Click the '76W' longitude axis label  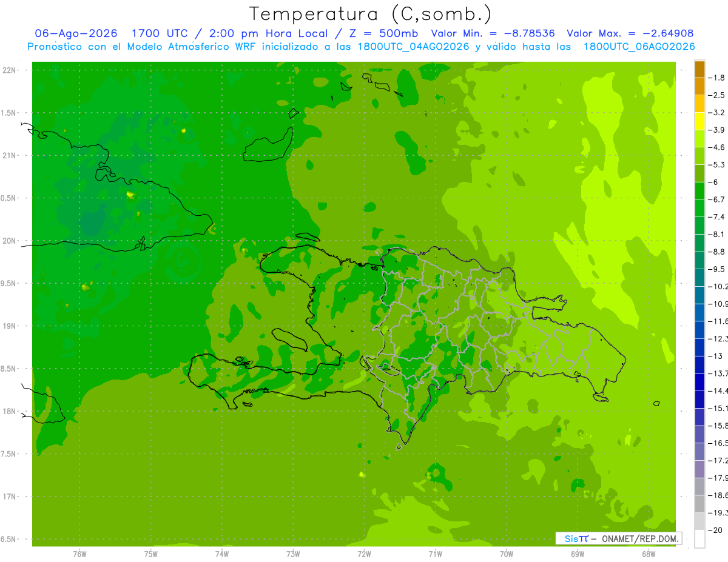click(79, 554)
